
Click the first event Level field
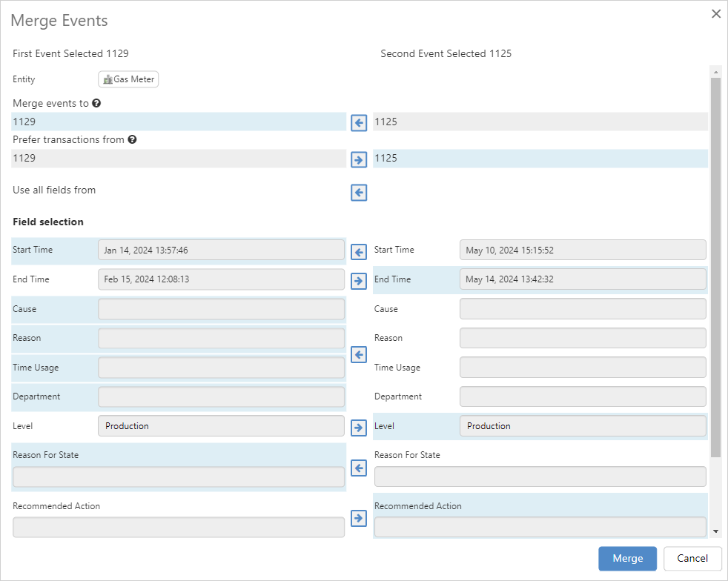coord(221,426)
